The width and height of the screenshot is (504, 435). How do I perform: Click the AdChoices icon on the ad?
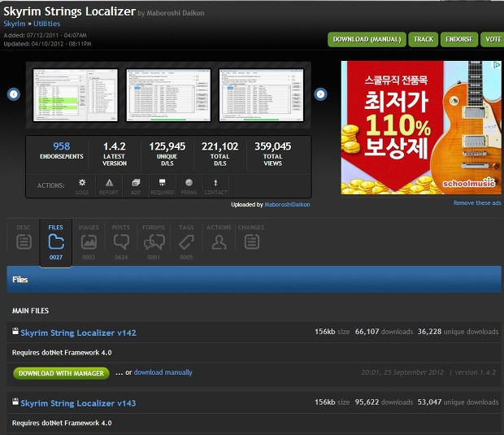497,65
